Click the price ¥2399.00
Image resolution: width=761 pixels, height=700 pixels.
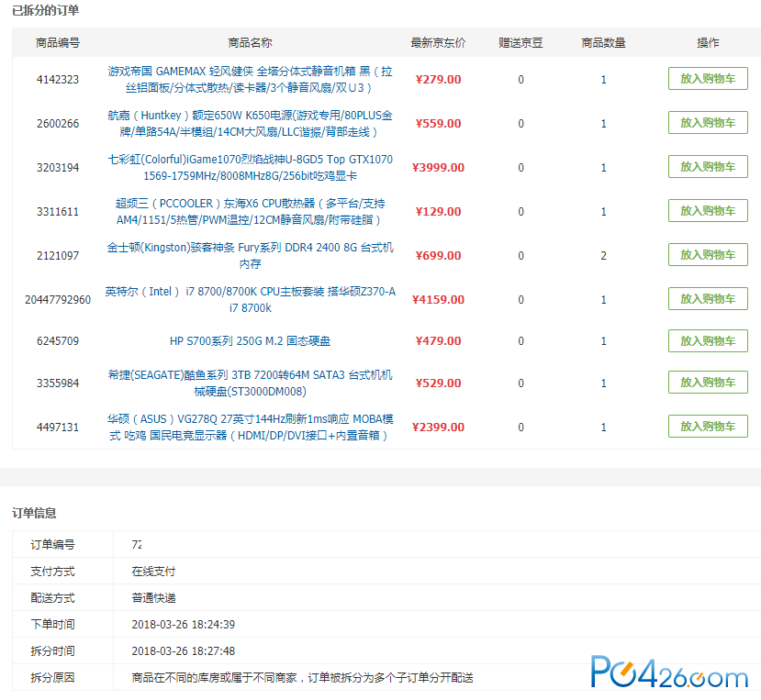click(x=438, y=428)
